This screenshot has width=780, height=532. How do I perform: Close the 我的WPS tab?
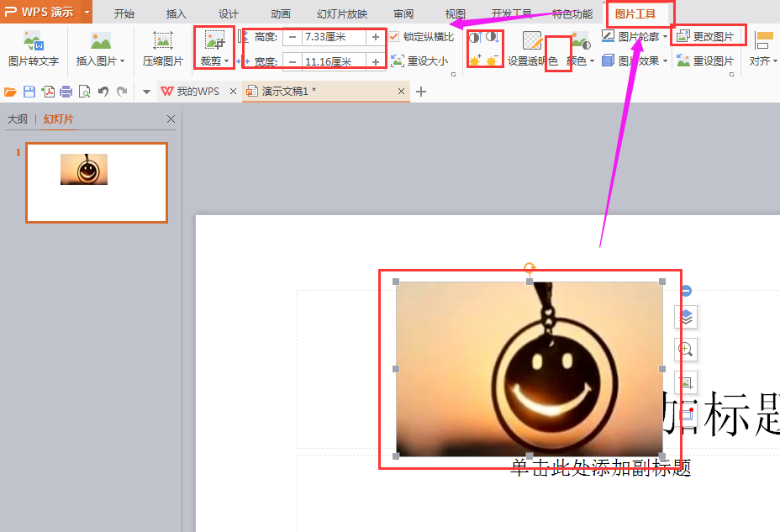(233, 92)
